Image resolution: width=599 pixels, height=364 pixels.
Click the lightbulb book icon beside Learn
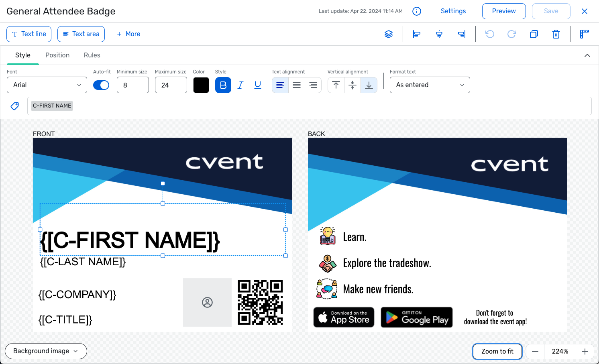click(x=328, y=236)
